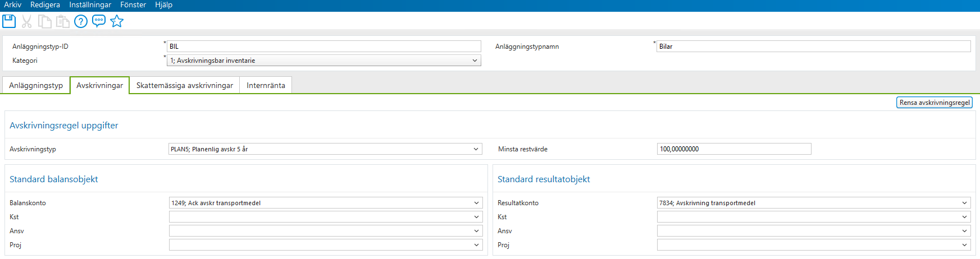Screen dimensions: 980x259
Task: Open the Proj dropdown under Standard balansobjekt
Action: click(x=325, y=245)
